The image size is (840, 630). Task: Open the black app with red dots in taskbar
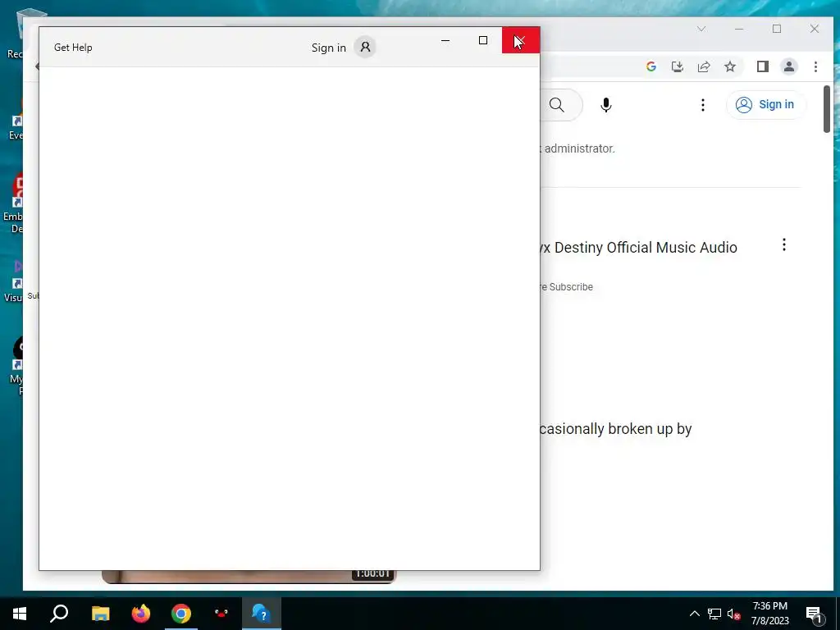coord(221,614)
